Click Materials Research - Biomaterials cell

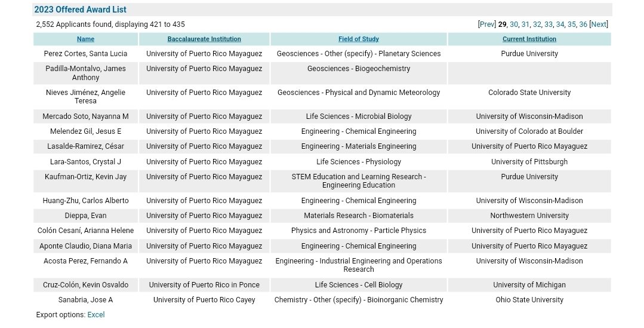click(x=359, y=216)
